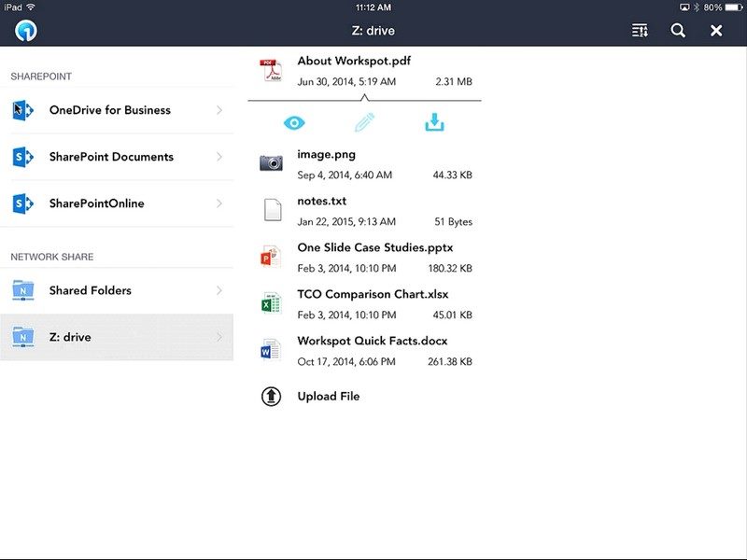This screenshot has height=560, width=747.
Task: Click the OneDrive for Business SharePoint icon
Action: click(22, 110)
